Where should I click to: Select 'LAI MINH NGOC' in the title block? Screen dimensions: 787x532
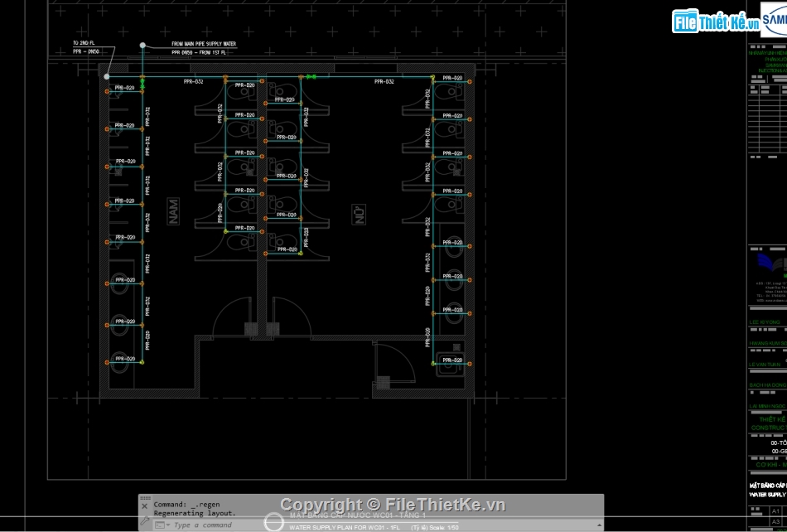click(767, 406)
